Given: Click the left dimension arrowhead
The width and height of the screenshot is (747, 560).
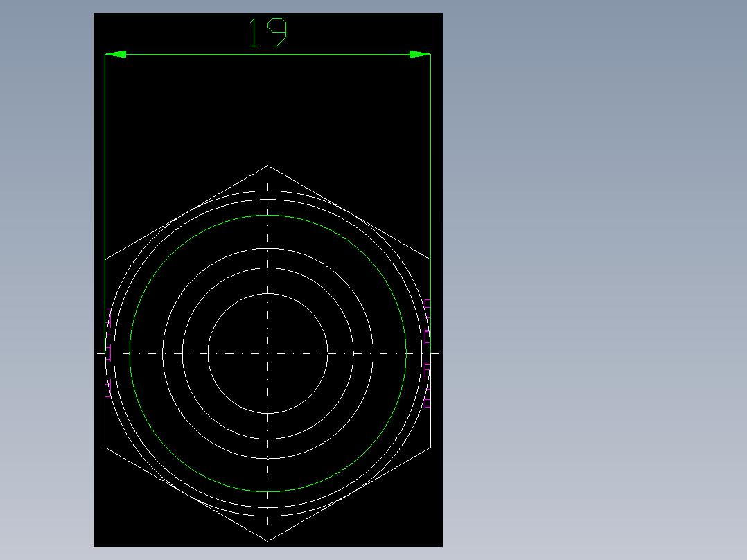Looking at the screenshot, I should click(115, 54).
